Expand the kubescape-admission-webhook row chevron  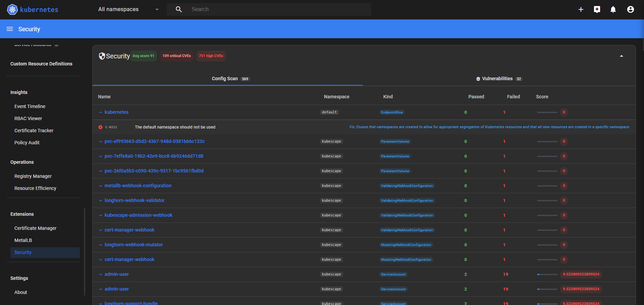[101, 215]
